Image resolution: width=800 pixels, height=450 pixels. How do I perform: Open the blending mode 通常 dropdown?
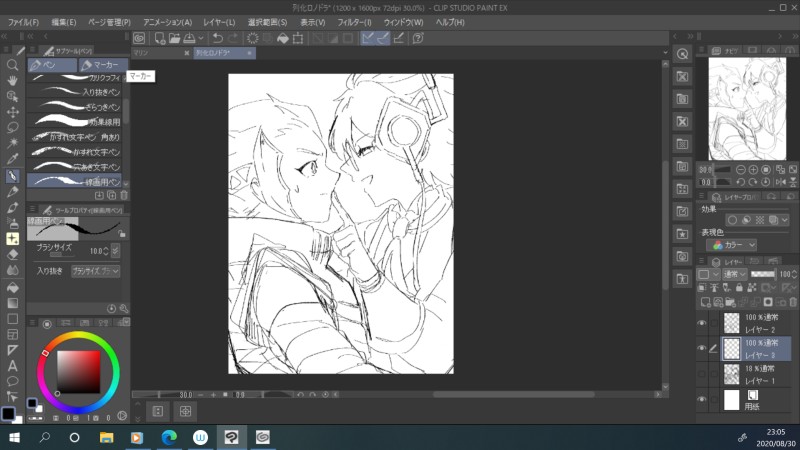735,274
